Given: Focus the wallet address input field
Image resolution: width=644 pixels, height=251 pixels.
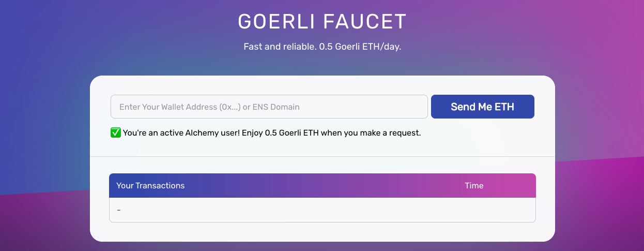Looking at the screenshot, I should point(269,107).
